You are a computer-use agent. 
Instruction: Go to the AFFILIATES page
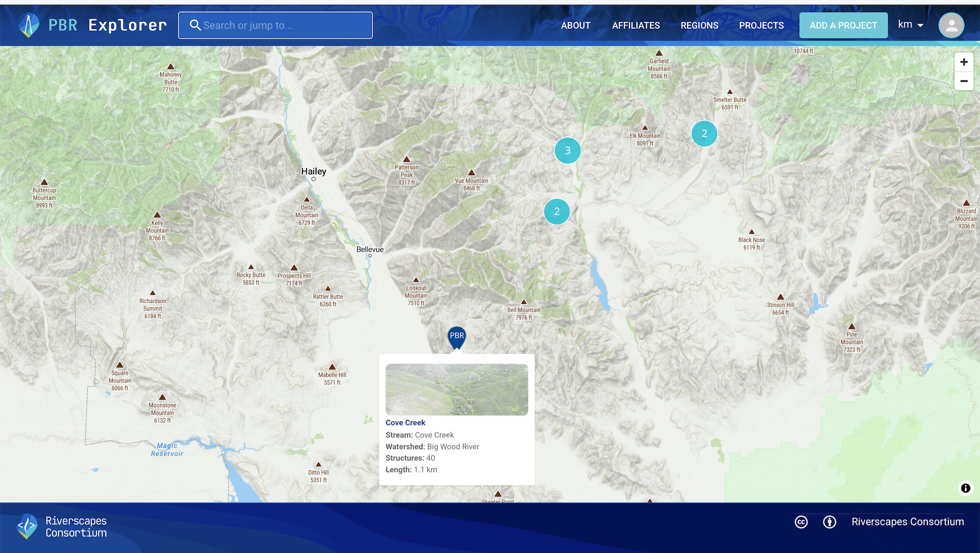[x=636, y=25]
